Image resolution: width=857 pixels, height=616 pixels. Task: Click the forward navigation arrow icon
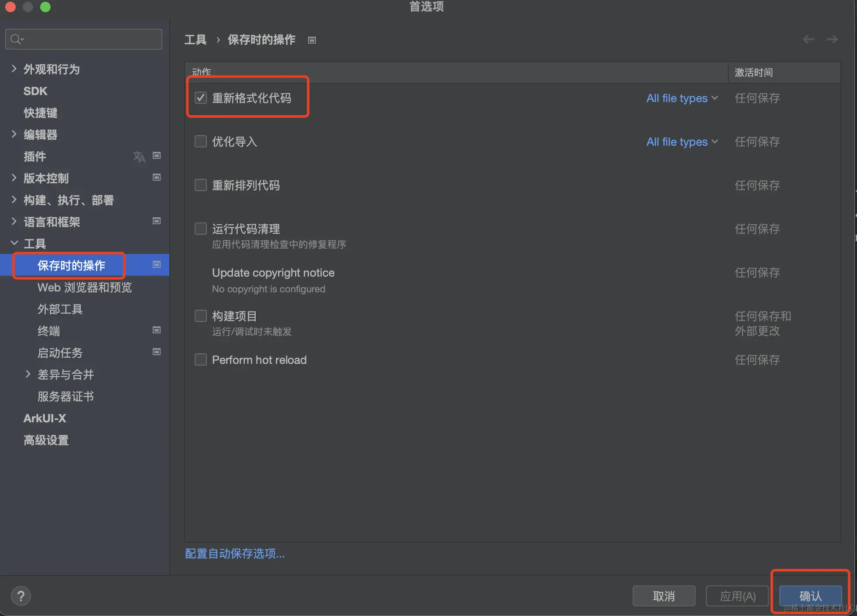832,40
